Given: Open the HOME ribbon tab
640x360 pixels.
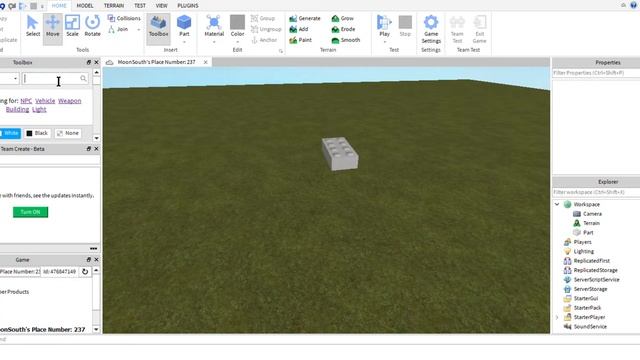Looking at the screenshot, I should tap(59, 6).
